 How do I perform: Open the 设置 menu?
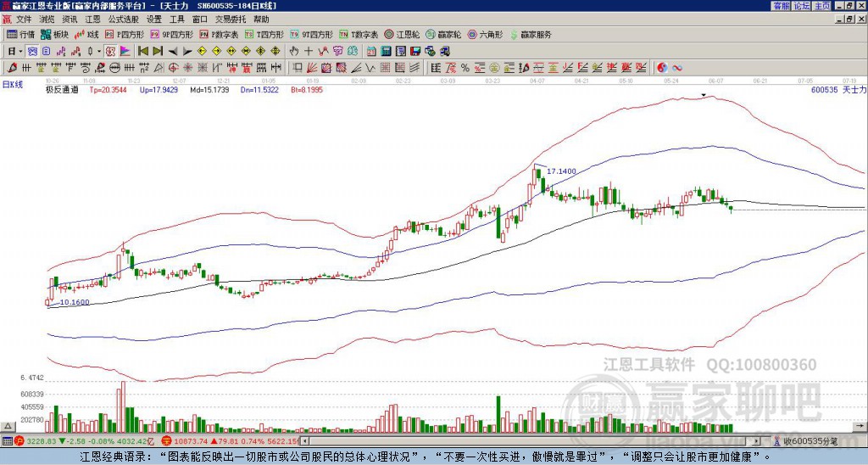point(154,20)
